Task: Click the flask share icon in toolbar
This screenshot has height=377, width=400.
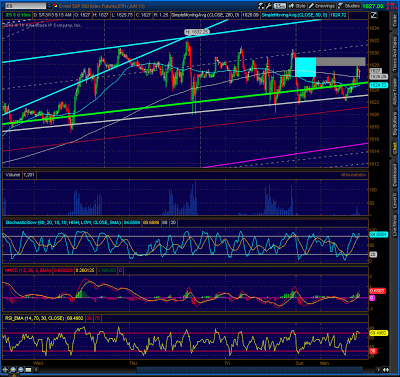Action: 261,6
